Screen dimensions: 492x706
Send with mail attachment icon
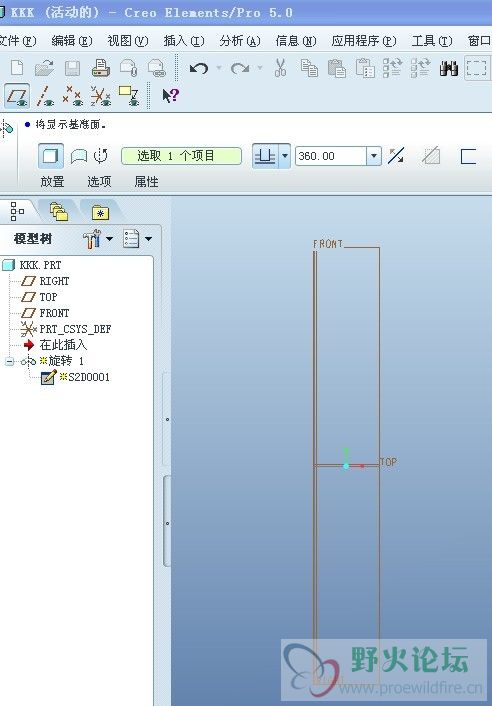point(128,68)
